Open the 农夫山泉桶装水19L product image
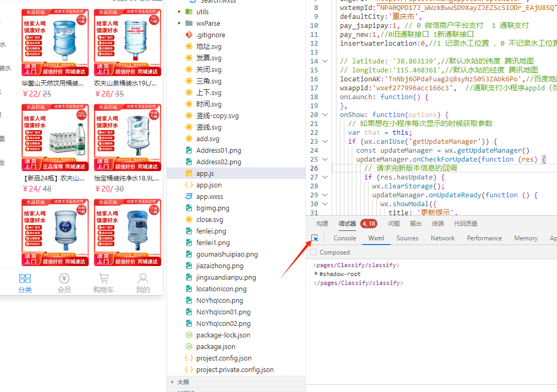 click(128, 43)
